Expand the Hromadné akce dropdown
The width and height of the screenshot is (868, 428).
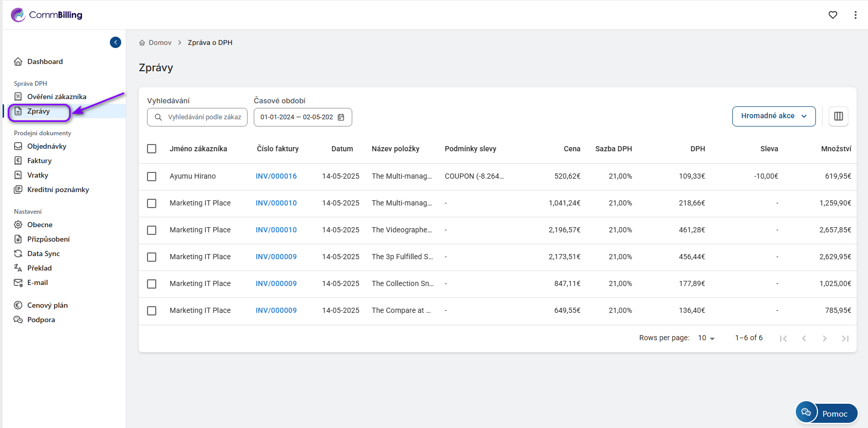774,116
